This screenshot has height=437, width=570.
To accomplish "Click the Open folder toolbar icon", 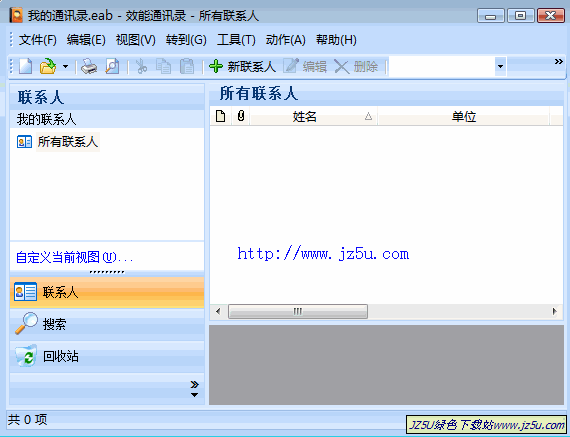I will (48, 67).
